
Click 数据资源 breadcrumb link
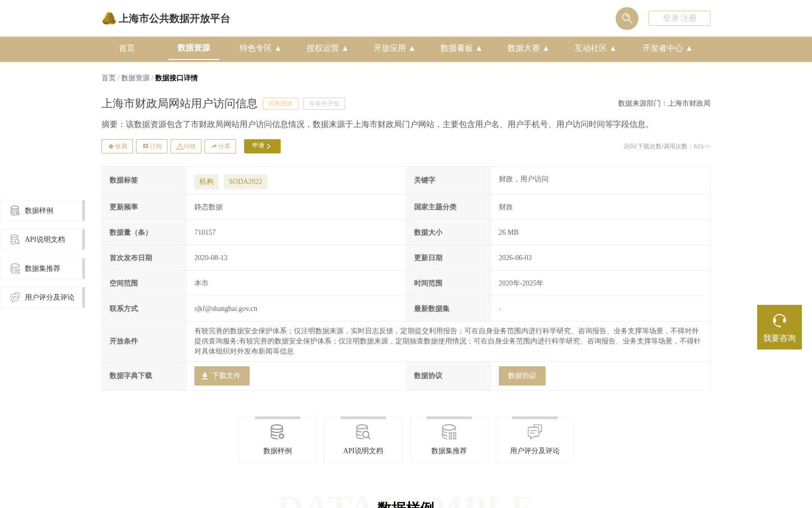136,78
